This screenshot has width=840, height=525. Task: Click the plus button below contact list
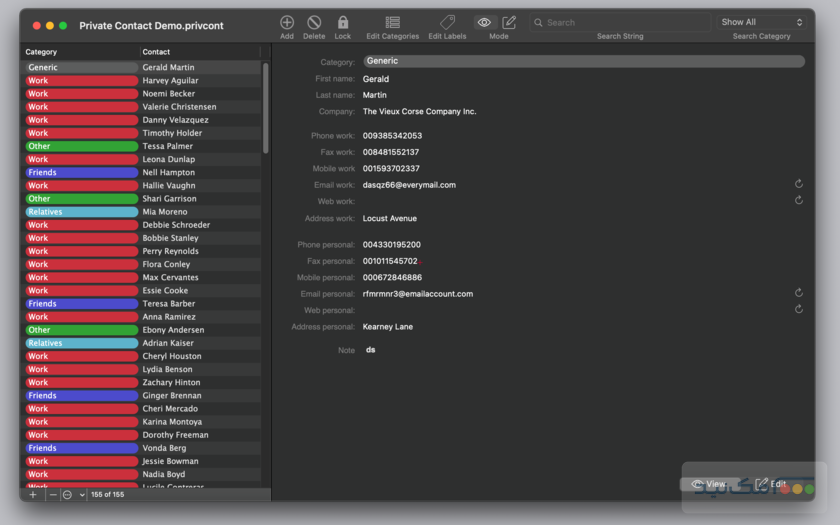[x=32, y=495]
